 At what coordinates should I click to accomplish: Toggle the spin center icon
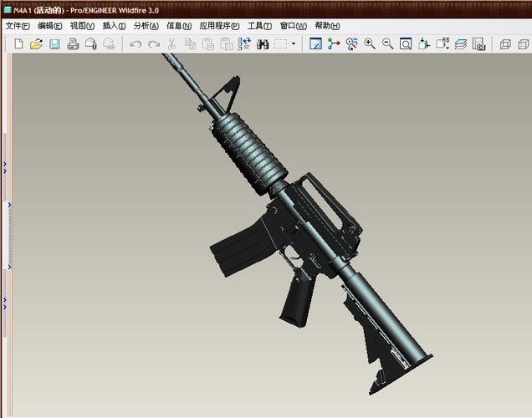[x=334, y=44]
